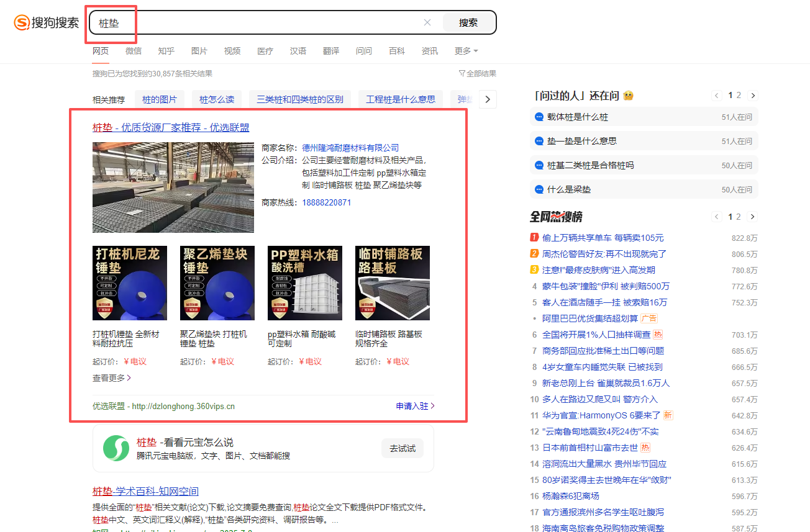Expand 查看更多 under product listings

click(112, 378)
